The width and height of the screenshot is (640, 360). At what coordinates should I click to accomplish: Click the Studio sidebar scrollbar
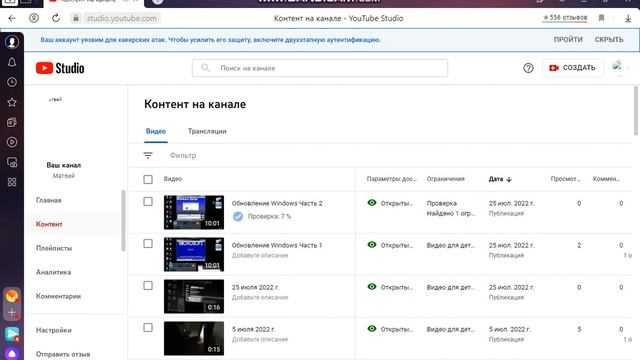pos(123,221)
